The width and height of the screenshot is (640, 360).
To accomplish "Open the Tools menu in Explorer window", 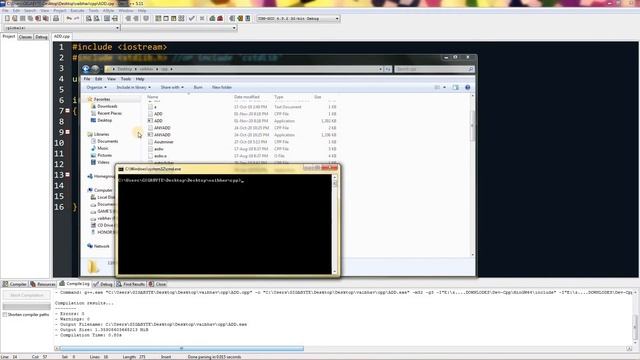I will tap(126, 79).
